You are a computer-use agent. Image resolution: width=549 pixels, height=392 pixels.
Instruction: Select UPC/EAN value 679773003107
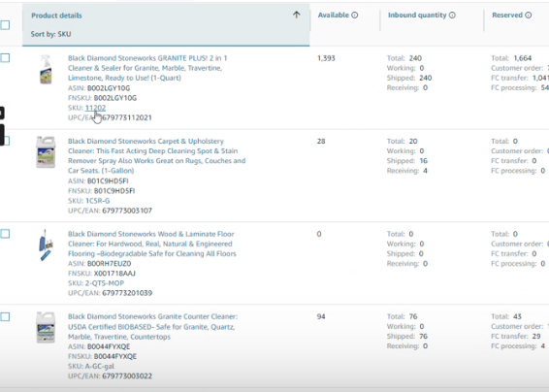click(x=127, y=211)
